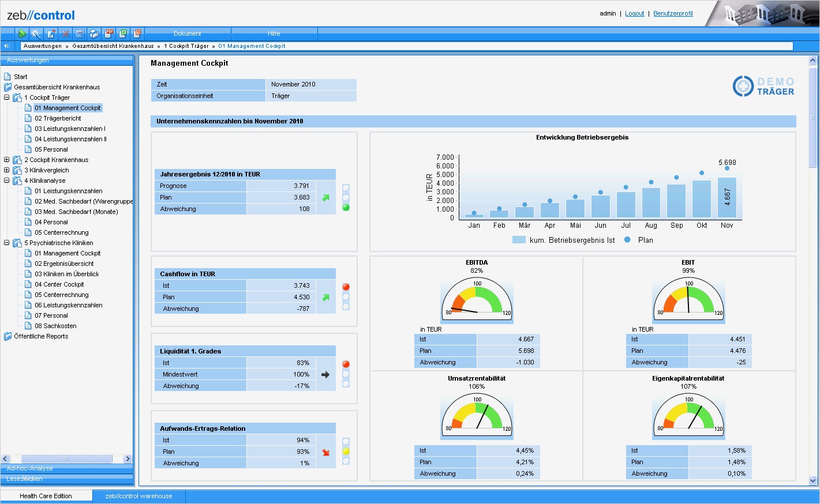The height and width of the screenshot is (504, 820).
Task: Click the green bookmark toolbar icon
Action: click(x=22, y=33)
